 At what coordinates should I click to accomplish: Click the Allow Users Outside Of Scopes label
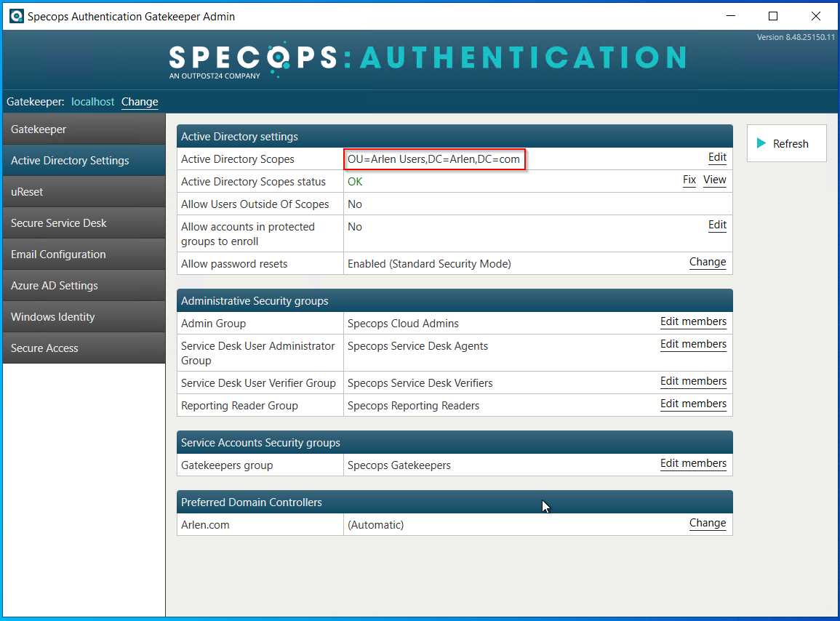coord(255,204)
